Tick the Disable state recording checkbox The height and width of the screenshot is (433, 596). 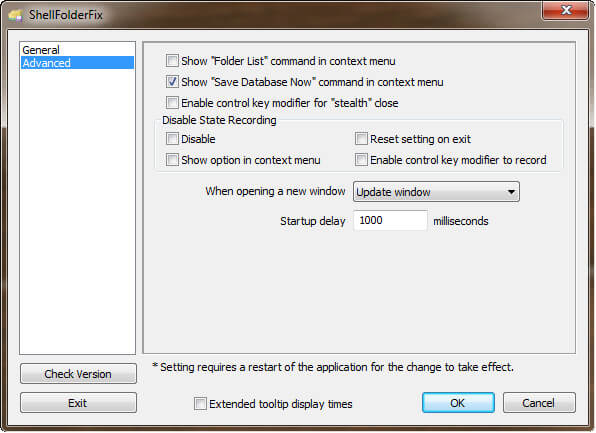(172, 139)
